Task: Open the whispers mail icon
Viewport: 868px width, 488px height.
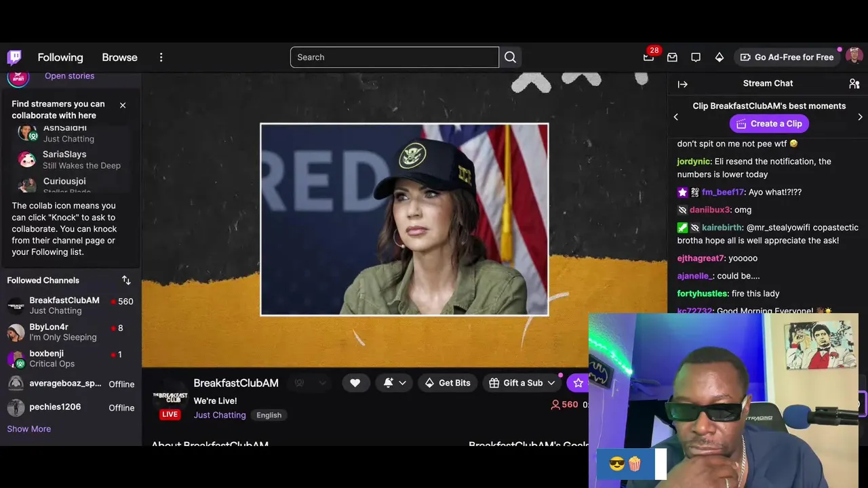Action: tap(672, 58)
